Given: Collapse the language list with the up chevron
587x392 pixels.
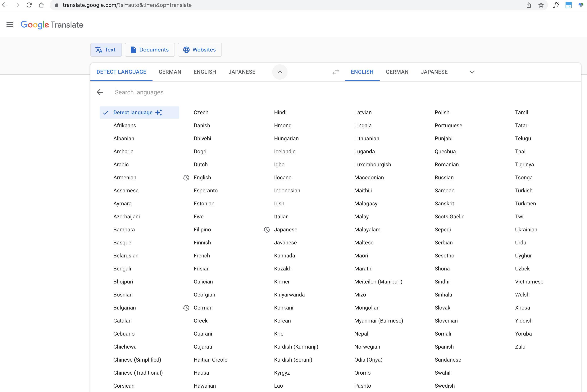Looking at the screenshot, I should point(280,72).
